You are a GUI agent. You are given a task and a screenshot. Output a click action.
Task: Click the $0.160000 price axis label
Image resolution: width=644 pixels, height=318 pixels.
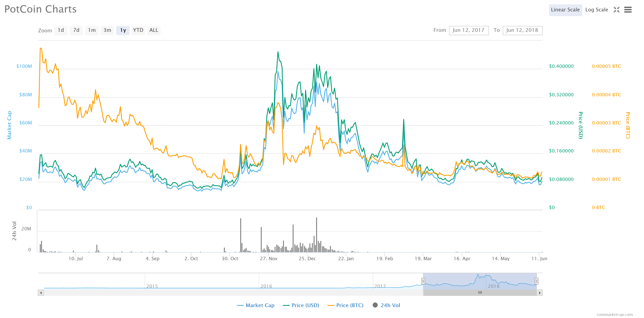[x=561, y=151]
